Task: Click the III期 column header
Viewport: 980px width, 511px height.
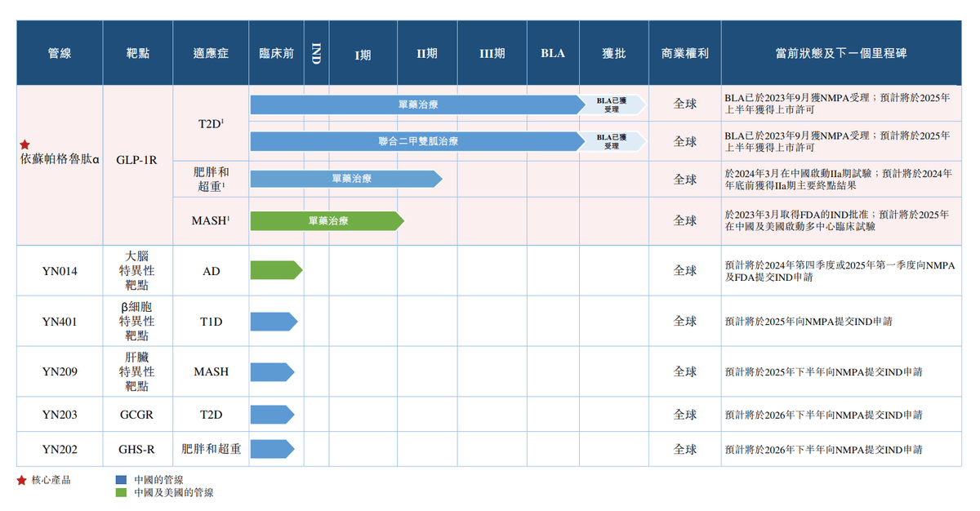Action: [x=492, y=53]
